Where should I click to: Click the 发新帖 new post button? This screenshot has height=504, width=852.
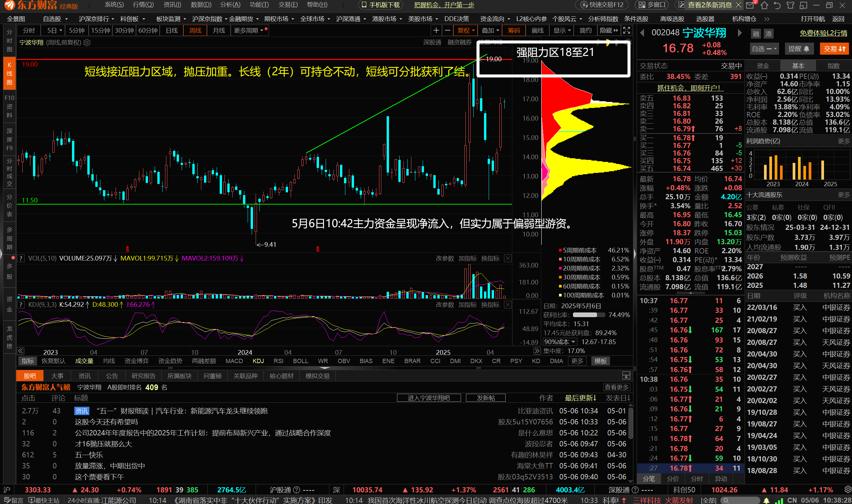(x=486, y=398)
